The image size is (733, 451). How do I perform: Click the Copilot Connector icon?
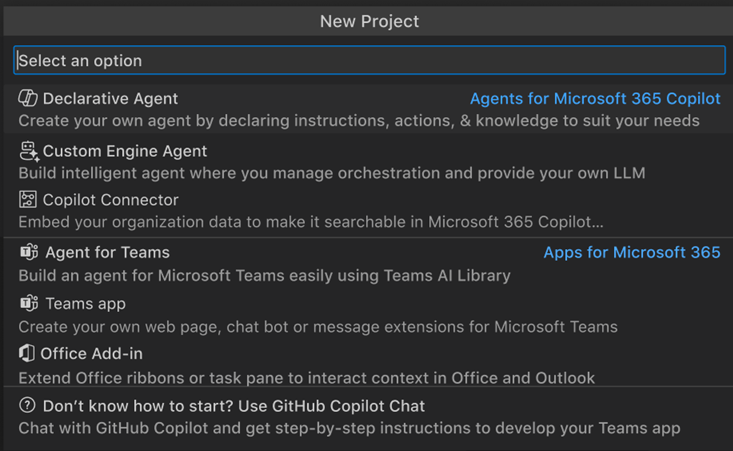pyautogui.click(x=28, y=200)
